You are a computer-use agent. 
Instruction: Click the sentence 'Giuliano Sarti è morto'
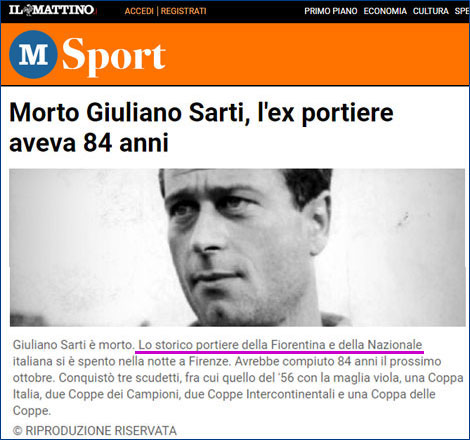tap(73, 345)
